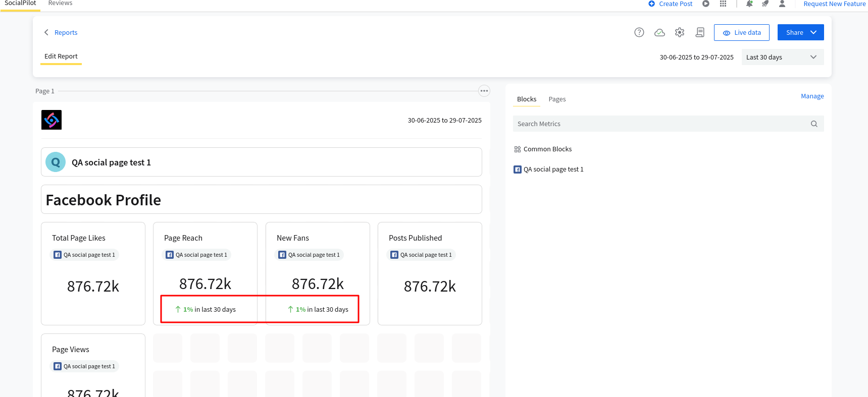This screenshot has width=868, height=397.
Task: Click the Manage link
Action: click(812, 96)
